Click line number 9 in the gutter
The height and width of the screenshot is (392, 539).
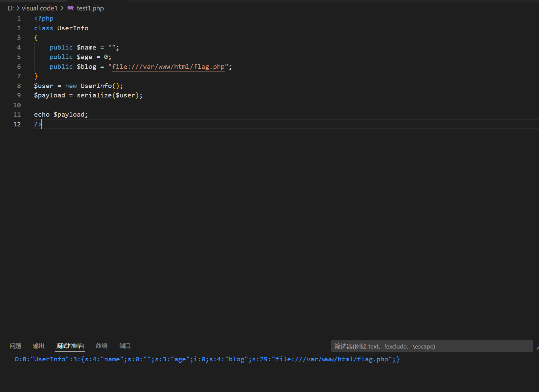click(x=19, y=95)
